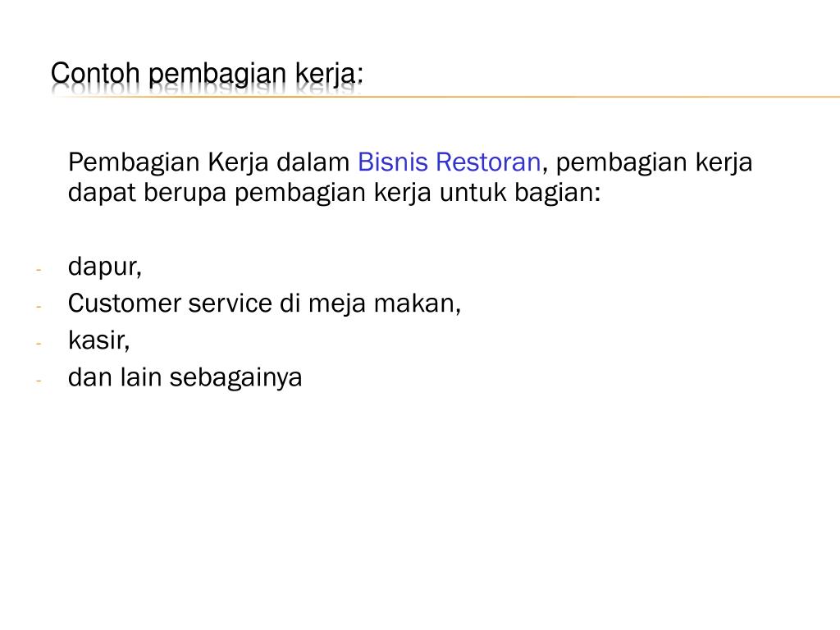Click the word kerja: in the title
The width and height of the screenshot is (840, 630).
coord(330,74)
